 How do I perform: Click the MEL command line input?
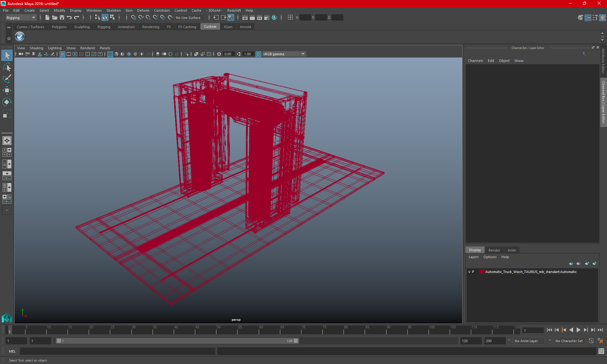(x=117, y=351)
